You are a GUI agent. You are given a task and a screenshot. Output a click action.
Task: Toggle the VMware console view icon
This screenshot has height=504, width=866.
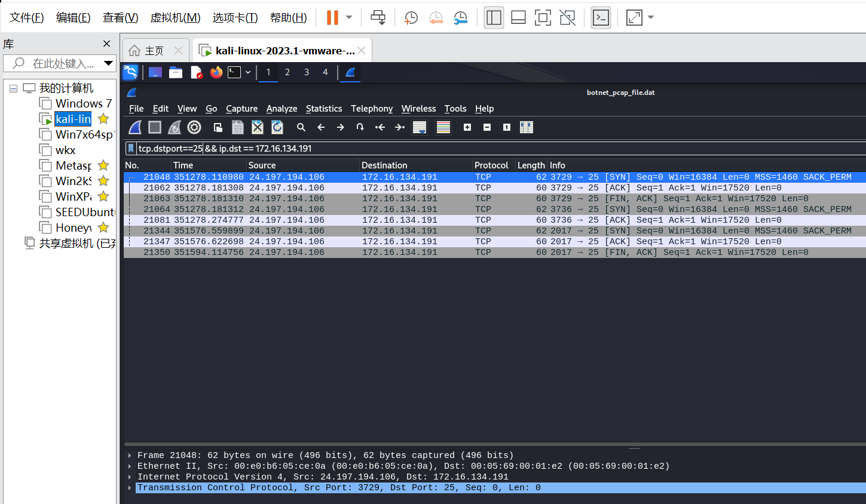601,17
